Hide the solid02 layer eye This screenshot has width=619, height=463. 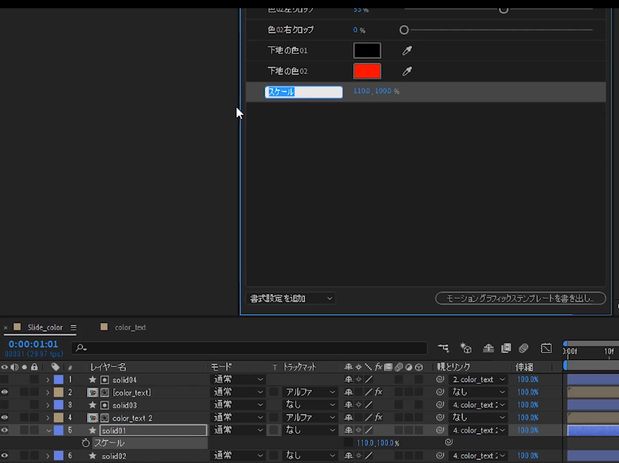point(4,455)
